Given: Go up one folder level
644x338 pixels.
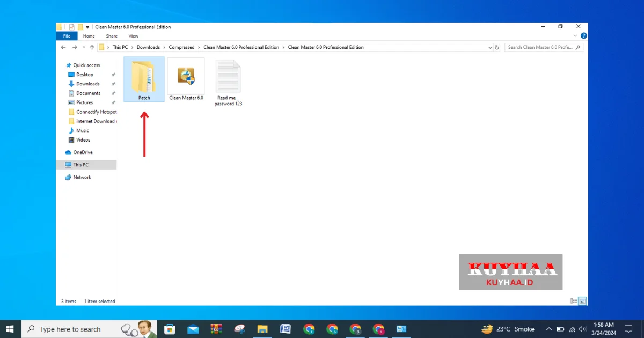Looking at the screenshot, I should point(92,47).
